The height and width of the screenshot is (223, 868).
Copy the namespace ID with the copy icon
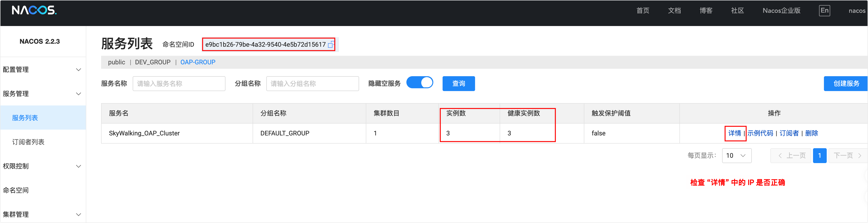[x=331, y=45]
